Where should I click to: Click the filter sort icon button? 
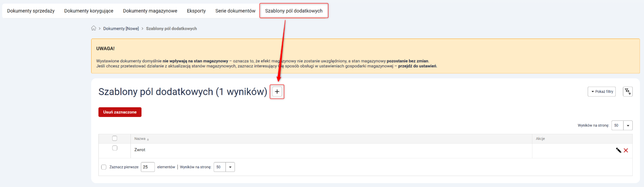tap(627, 92)
